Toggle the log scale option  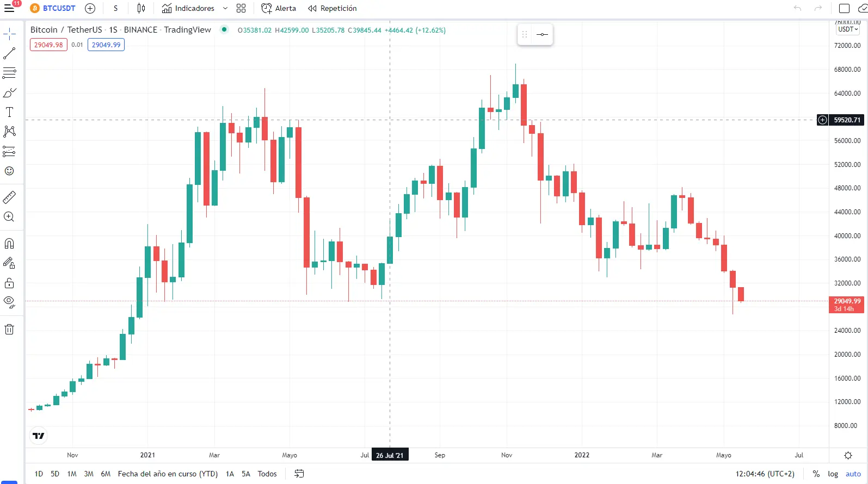(x=833, y=474)
